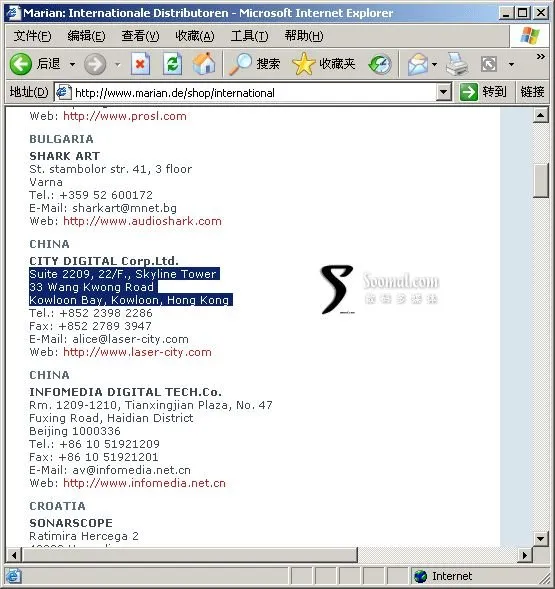Viewport: 555px width, 589px height.
Task: Click the Mail envelope icon
Action: (418, 64)
